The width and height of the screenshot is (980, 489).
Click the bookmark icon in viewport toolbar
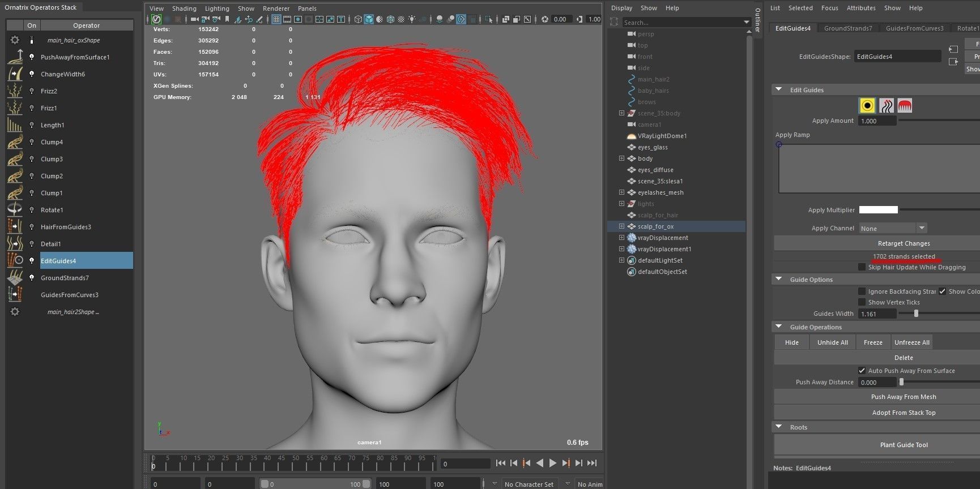[x=227, y=19]
